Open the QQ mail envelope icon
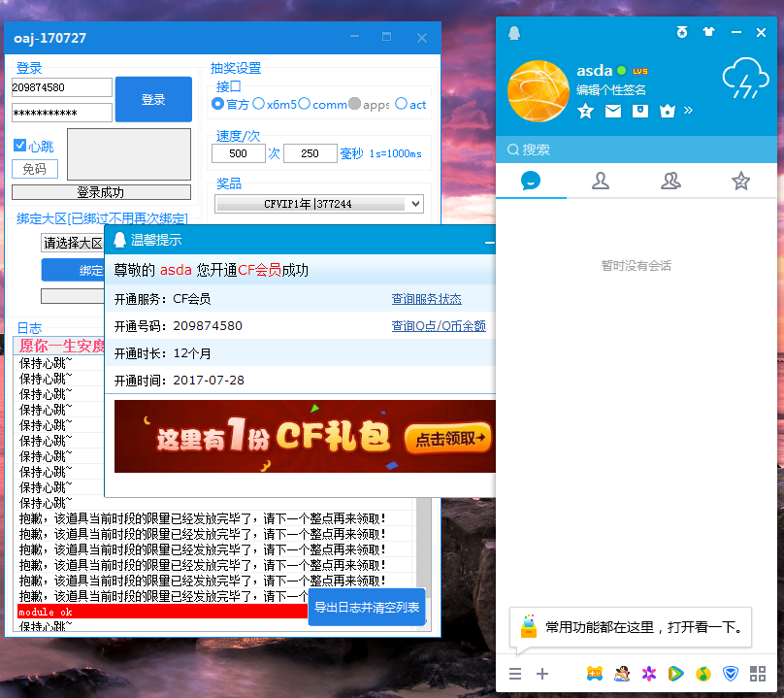 (613, 111)
